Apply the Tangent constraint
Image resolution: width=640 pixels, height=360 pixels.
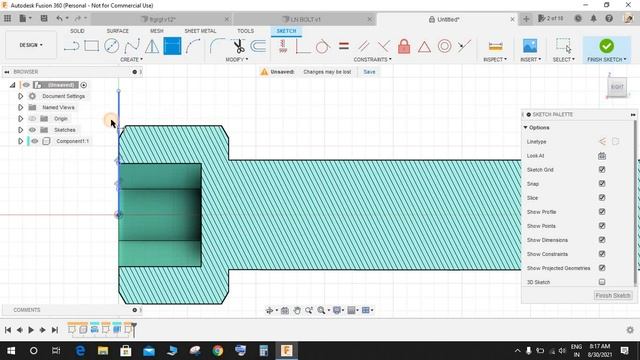pyautogui.click(x=322, y=46)
